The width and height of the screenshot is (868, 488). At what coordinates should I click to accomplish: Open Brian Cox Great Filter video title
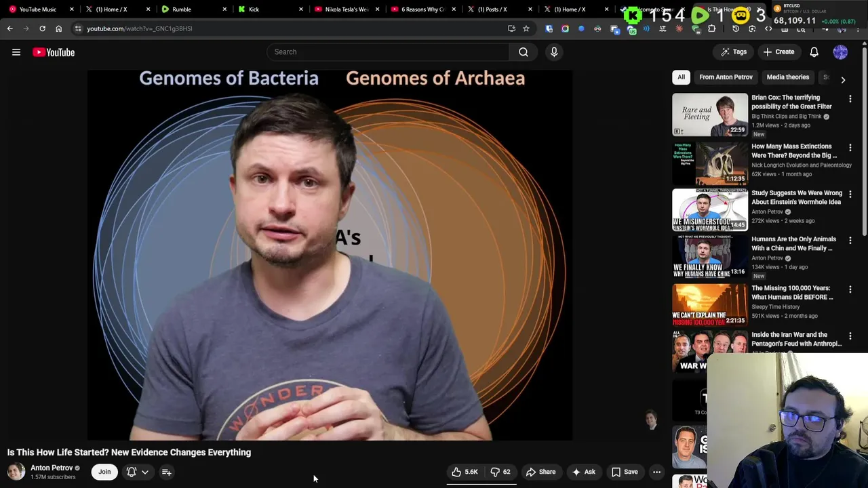(x=791, y=102)
